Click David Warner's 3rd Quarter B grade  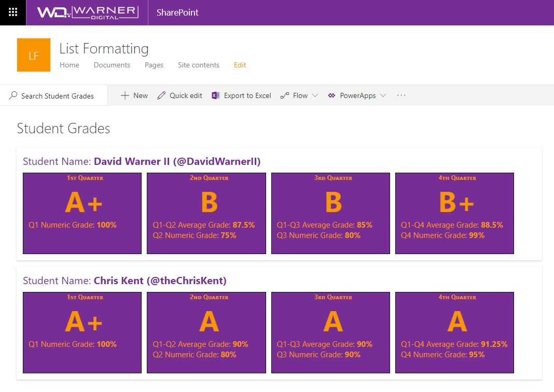pos(334,203)
